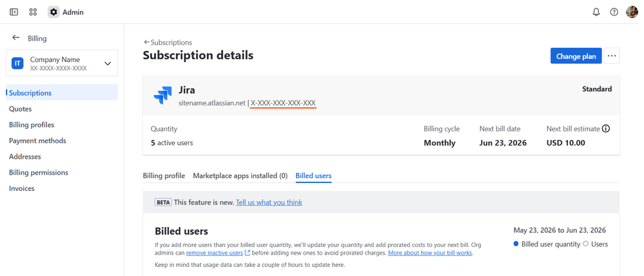This screenshot has width=644, height=276.
Task: Click the Subscription details heading
Action: 198,55
